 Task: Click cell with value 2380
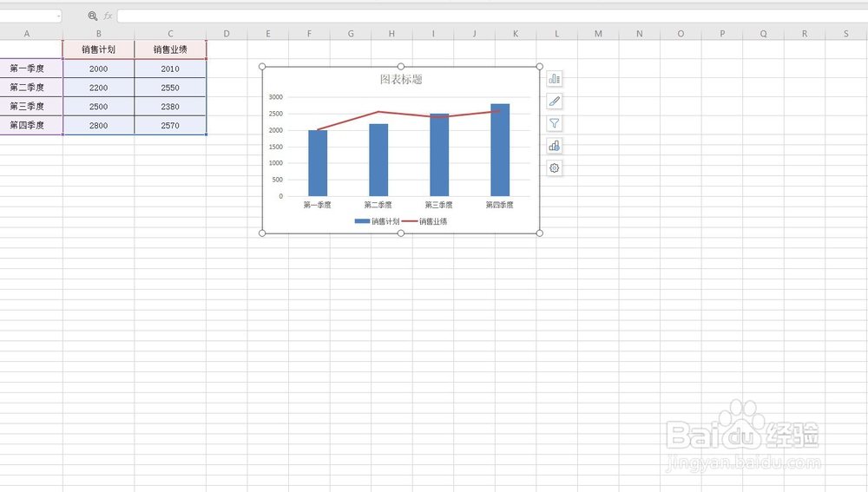click(170, 106)
